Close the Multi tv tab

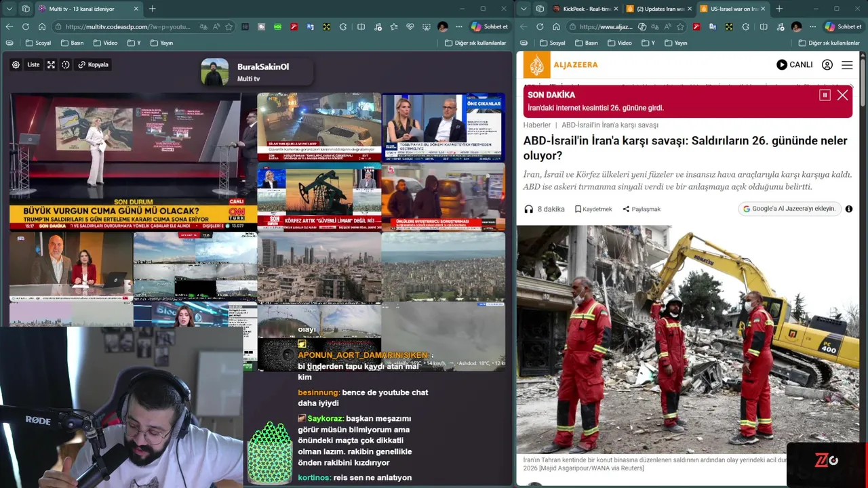pos(136,9)
